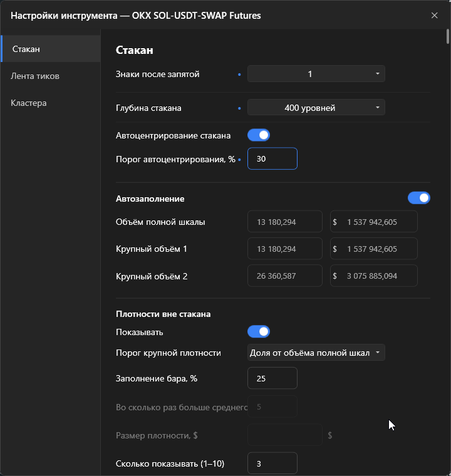451x476 pixels.
Task: Toggle the Автозаполнение switch
Action: [x=419, y=198]
